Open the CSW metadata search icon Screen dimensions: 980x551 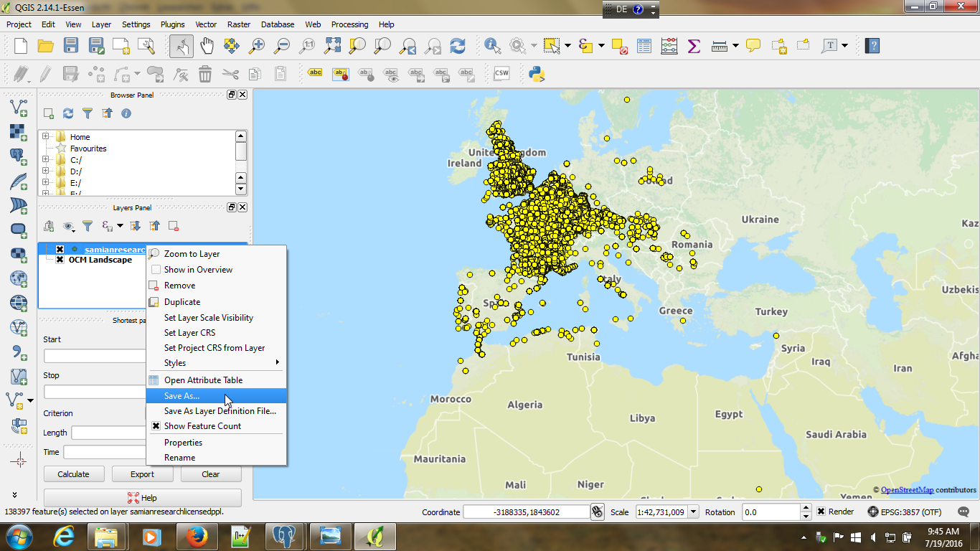501,73
